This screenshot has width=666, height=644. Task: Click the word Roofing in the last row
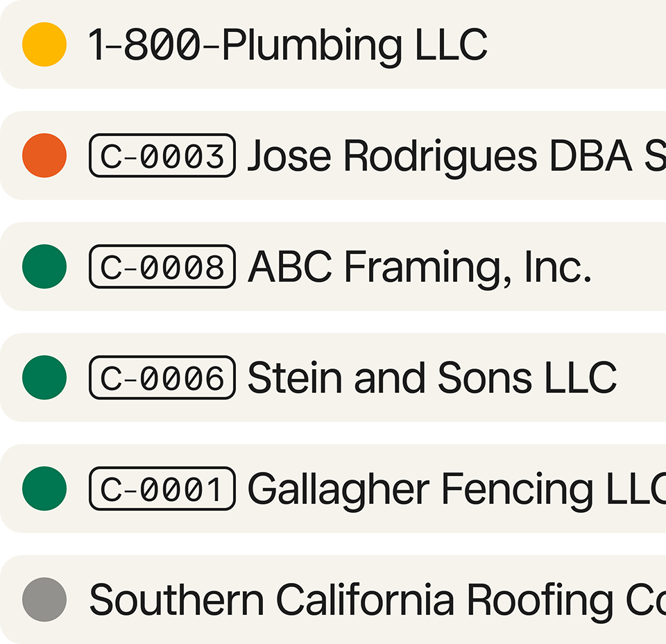point(540,600)
